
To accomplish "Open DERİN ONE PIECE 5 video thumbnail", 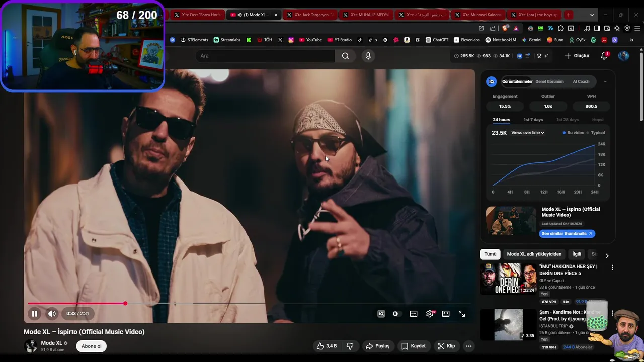I will [508, 279].
